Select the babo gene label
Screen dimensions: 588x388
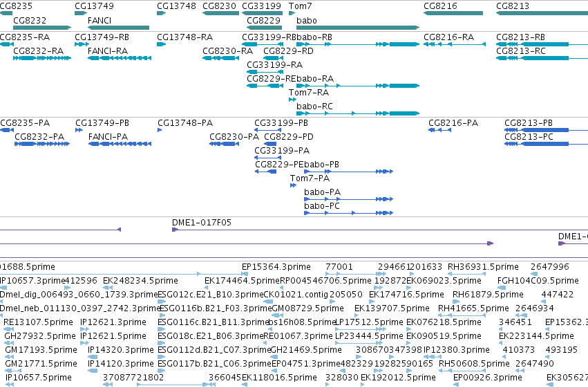tap(306, 20)
